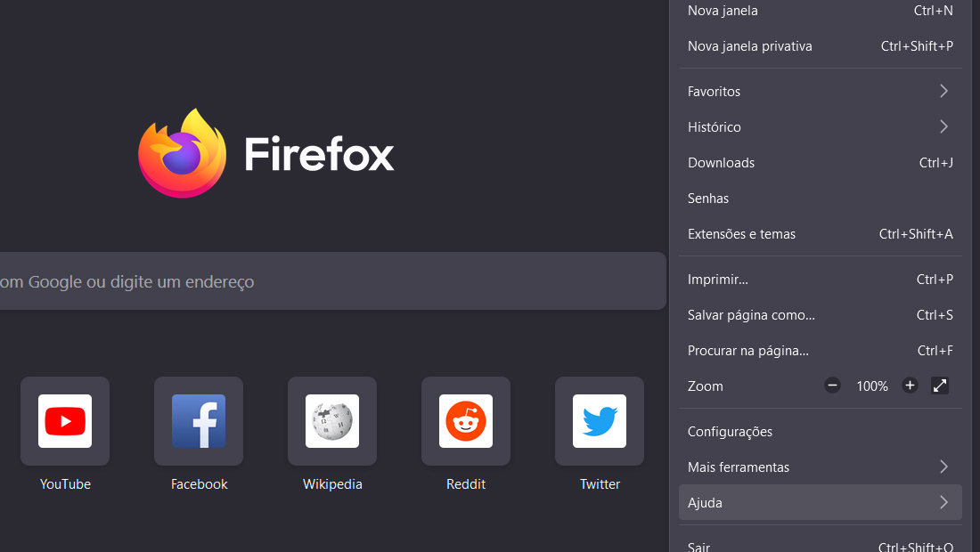Decrease zoom with the minus button
Screen dimensions: 980x552
832,386
